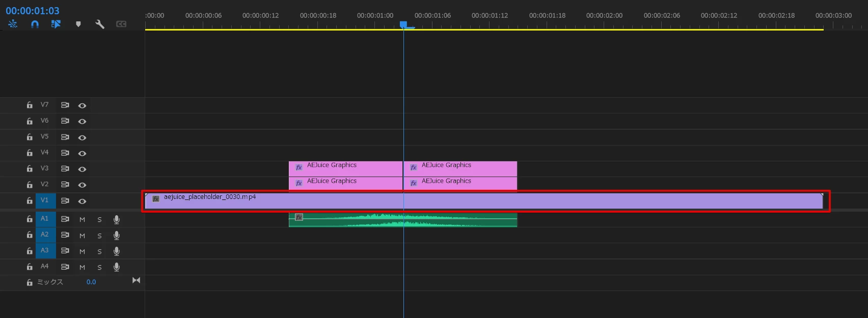Hide track V5 output eye

point(82,137)
